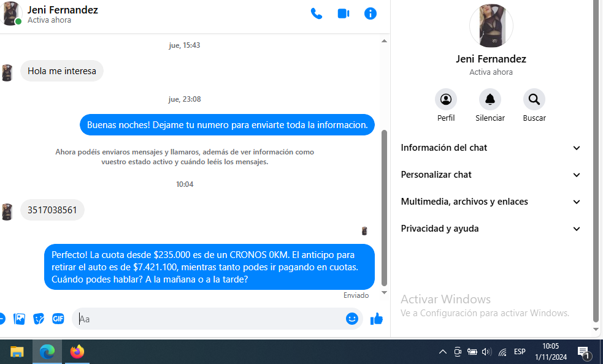The height and width of the screenshot is (364, 603).
Task: Expand Personalizar chat section
Action: (491, 175)
